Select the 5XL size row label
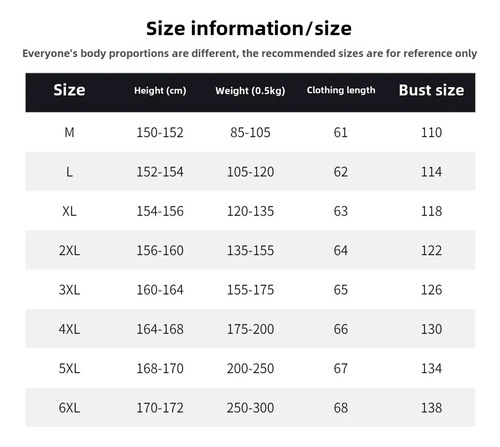500x447 pixels. (x=69, y=369)
